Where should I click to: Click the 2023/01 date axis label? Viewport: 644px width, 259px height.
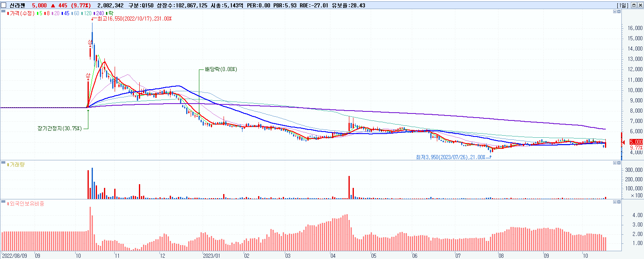212,255
